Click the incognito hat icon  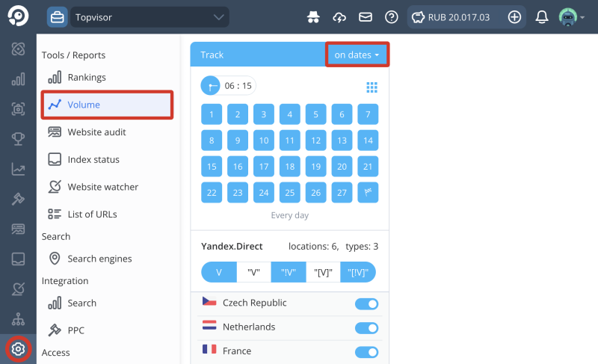313,17
